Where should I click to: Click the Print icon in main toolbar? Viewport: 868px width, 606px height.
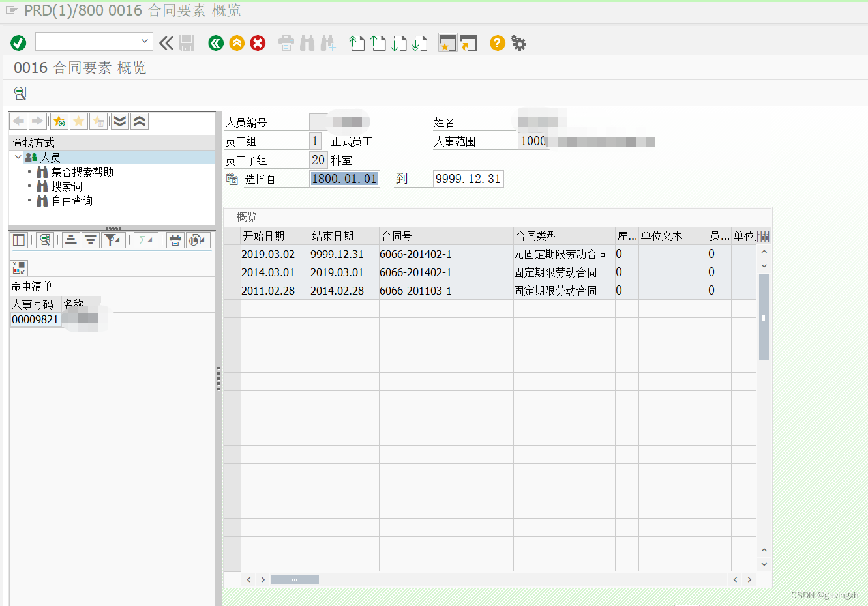click(286, 43)
